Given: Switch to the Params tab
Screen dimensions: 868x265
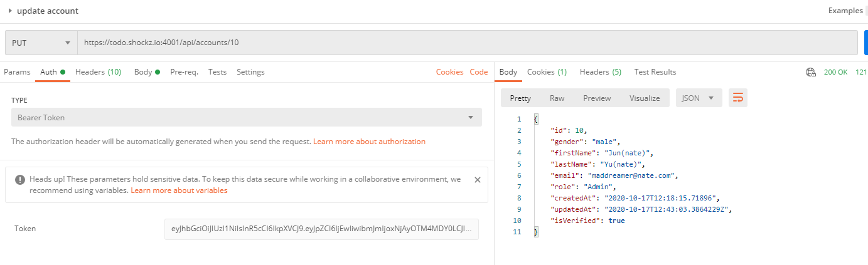Looking at the screenshot, I should tap(17, 72).
